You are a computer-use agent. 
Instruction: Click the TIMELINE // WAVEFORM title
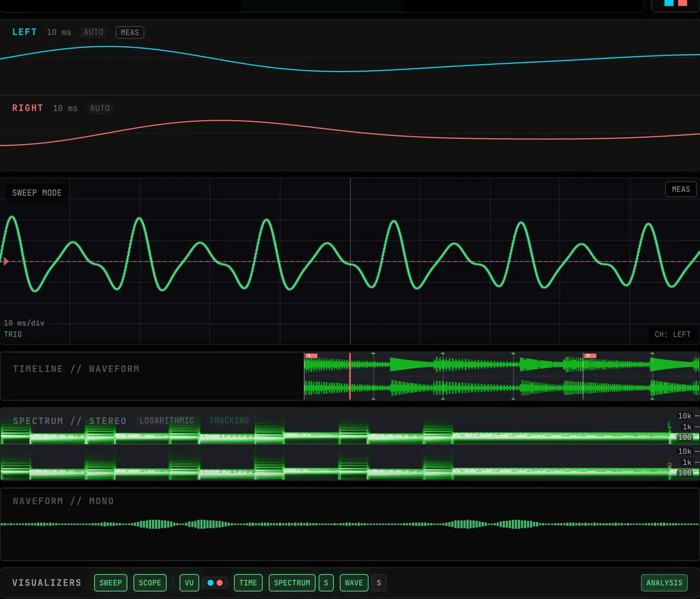tap(76, 369)
